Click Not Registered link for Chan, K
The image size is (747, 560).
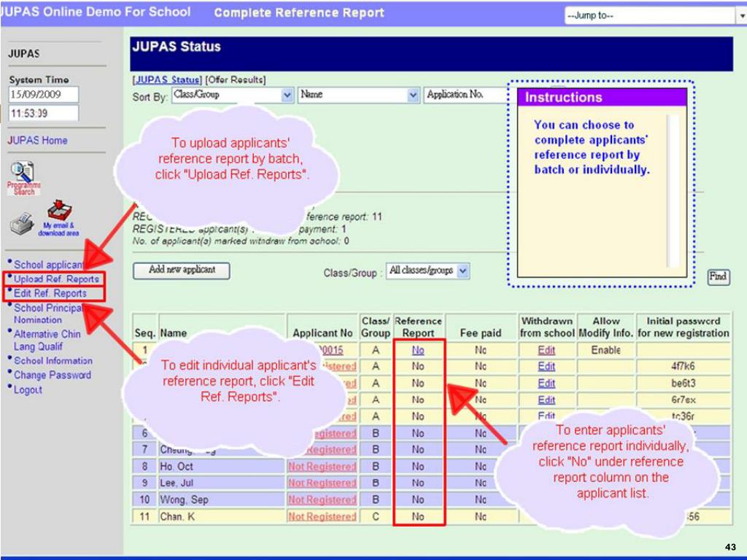[322, 517]
